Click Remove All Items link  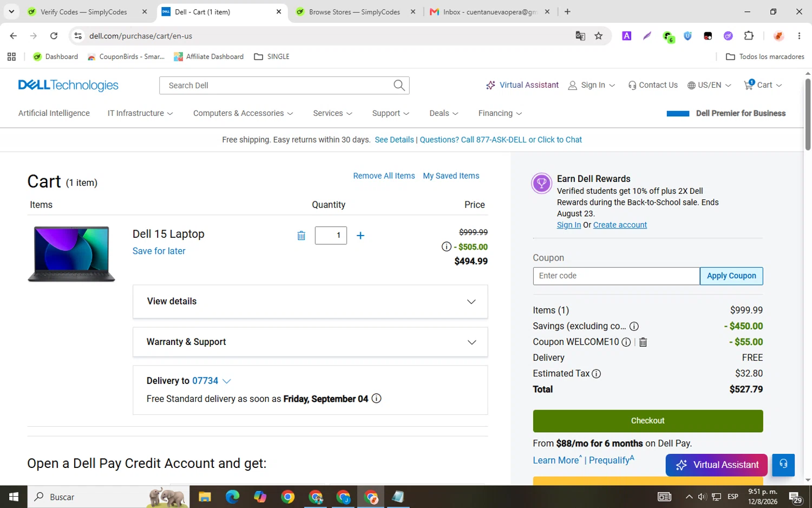[384, 176]
